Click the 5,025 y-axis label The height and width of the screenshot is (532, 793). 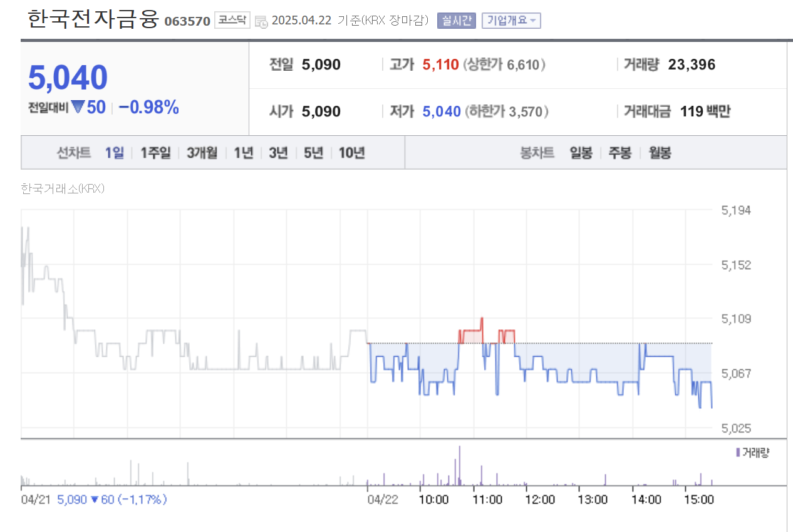tap(736, 428)
